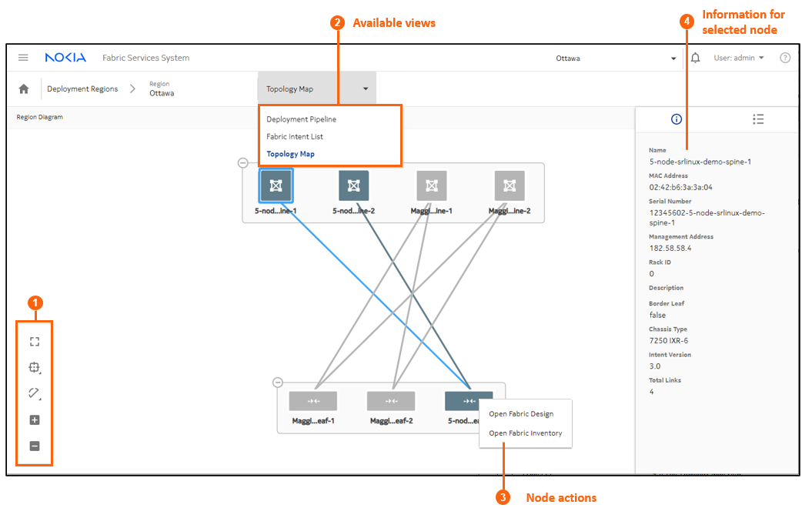Click intent version value 3.0
The height and width of the screenshot is (508, 812).
[x=655, y=366]
